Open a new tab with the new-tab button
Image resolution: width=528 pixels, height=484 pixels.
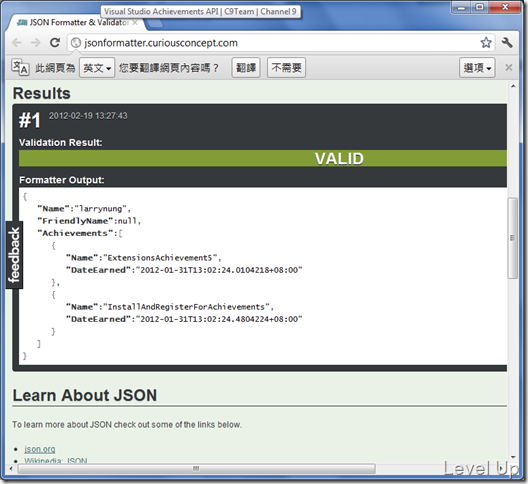pyautogui.click(x=155, y=24)
